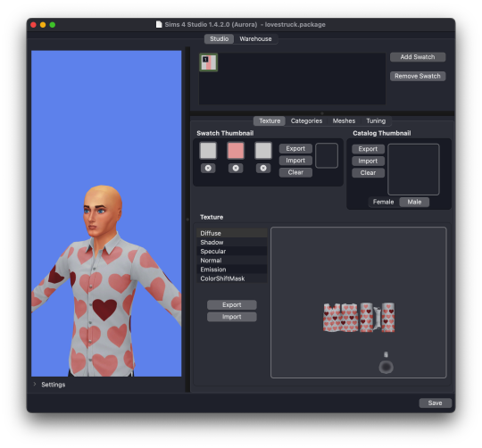Export the selected texture
The width and height of the screenshot is (482, 448).
[232, 305]
